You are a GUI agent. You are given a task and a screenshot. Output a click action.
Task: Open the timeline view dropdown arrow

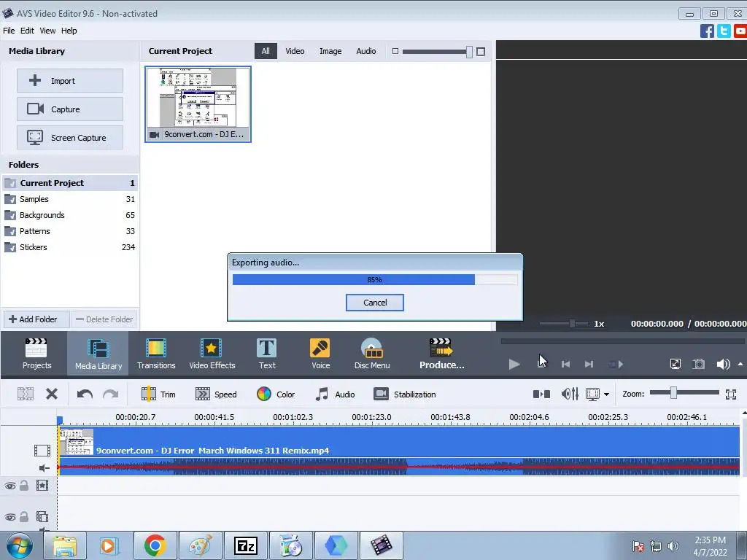click(606, 394)
